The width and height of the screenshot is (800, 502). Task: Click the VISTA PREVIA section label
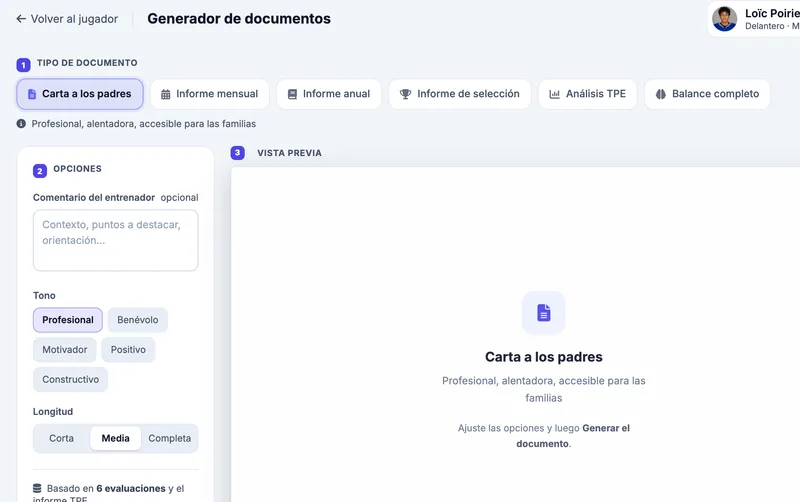pyautogui.click(x=289, y=153)
